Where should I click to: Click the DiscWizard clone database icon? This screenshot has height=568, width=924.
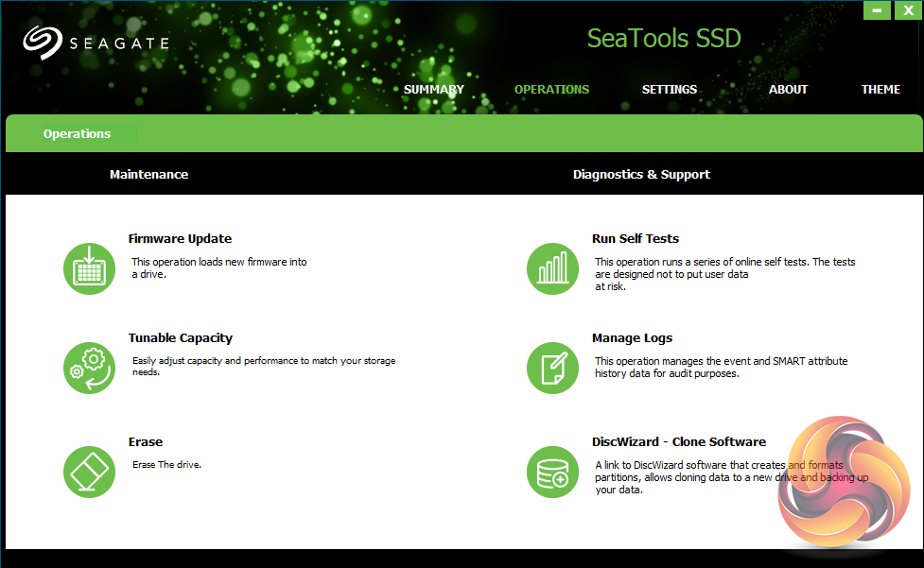pos(552,472)
